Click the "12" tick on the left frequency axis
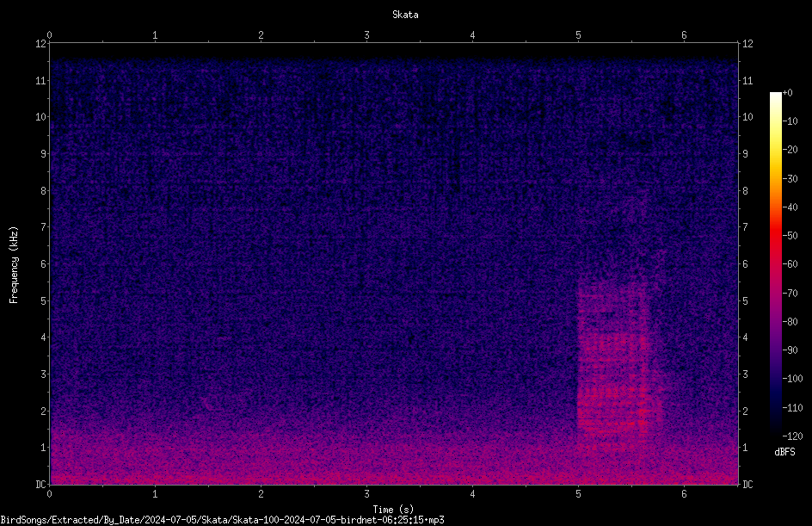Viewport: 812px width, 526px height. pos(41,44)
